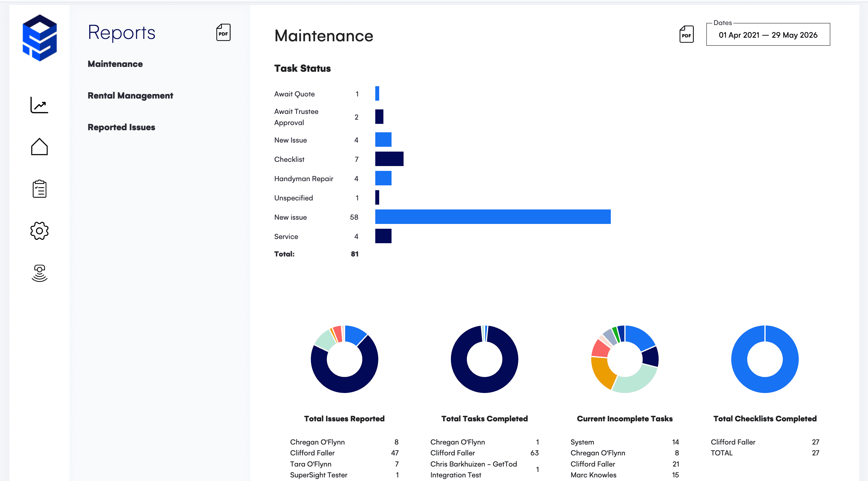Screen dimensions: 868x481
Task: Open the settings gear icon in sidebar
Action: click(x=39, y=231)
